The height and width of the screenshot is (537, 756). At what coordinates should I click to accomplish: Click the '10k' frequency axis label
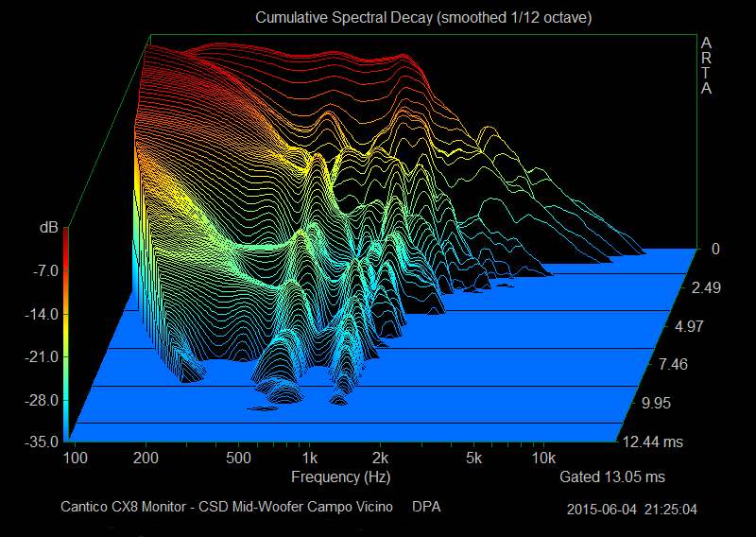pos(543,458)
